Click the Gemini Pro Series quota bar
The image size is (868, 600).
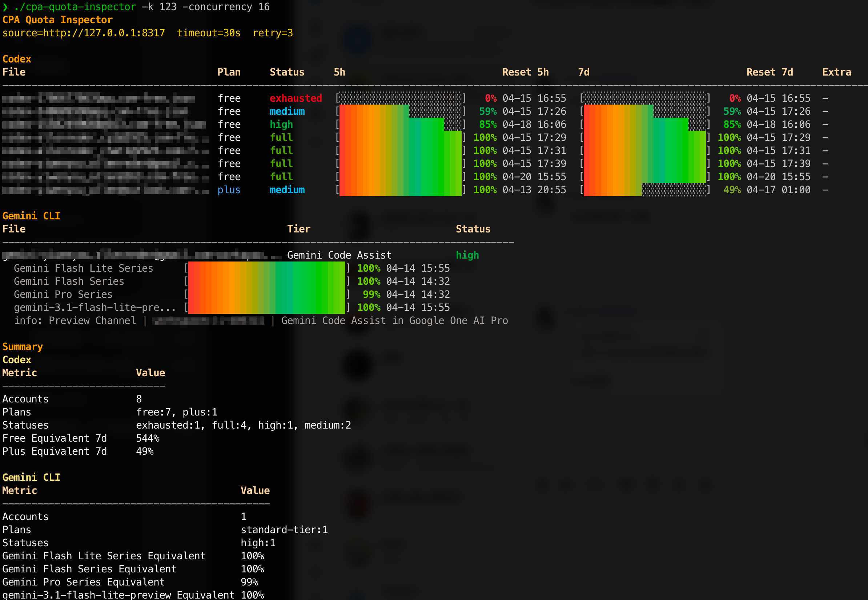[x=267, y=294]
